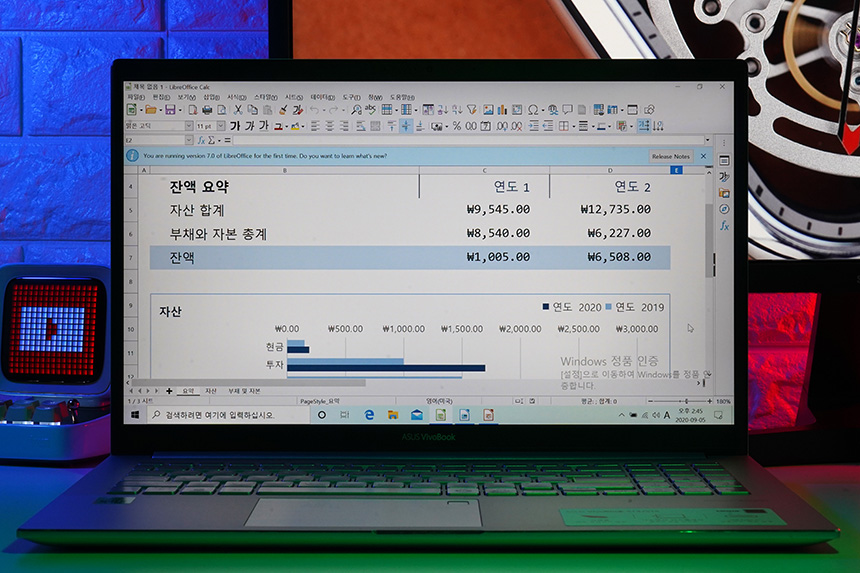Image resolution: width=860 pixels, height=573 pixels.
Task: Click the Sum sigma icon
Action: pyautogui.click(x=211, y=140)
